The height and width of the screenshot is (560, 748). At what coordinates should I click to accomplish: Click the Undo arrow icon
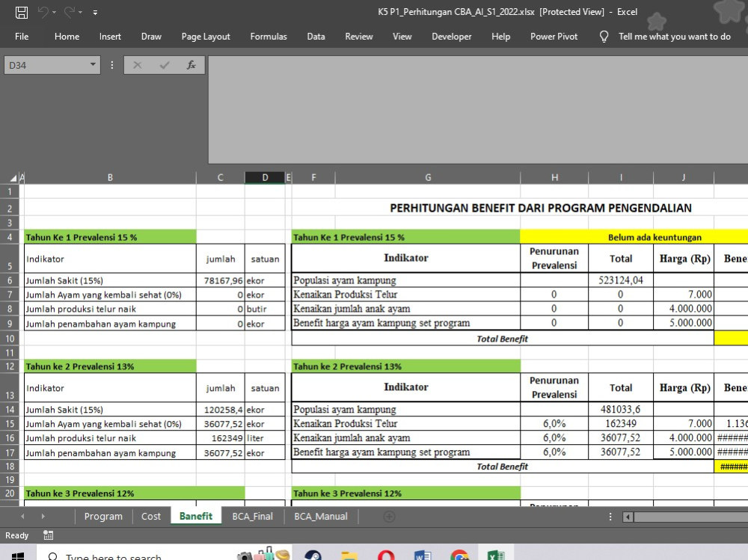click(43, 12)
